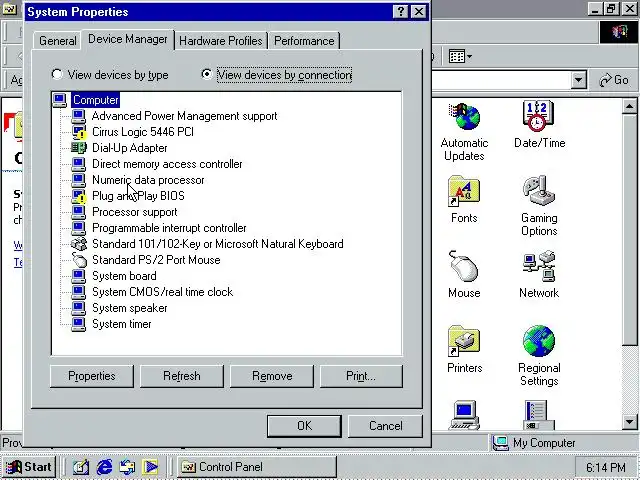This screenshot has height=480, width=640.
Task: Confirm with the OK button
Action: [x=304, y=426]
